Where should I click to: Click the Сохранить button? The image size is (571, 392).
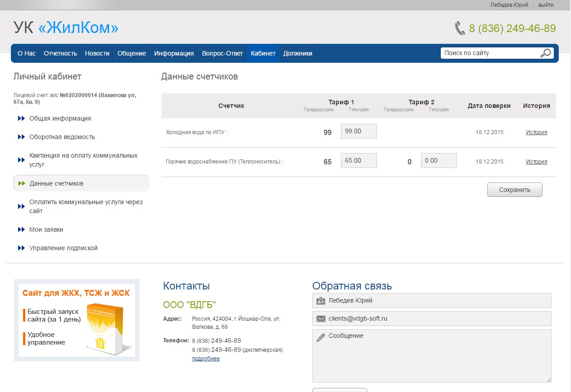[514, 190]
